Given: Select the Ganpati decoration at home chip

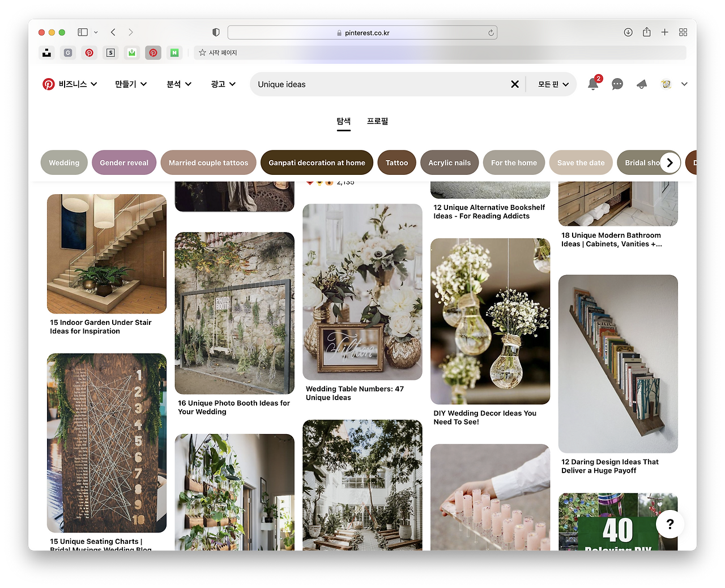Looking at the screenshot, I should point(317,162).
